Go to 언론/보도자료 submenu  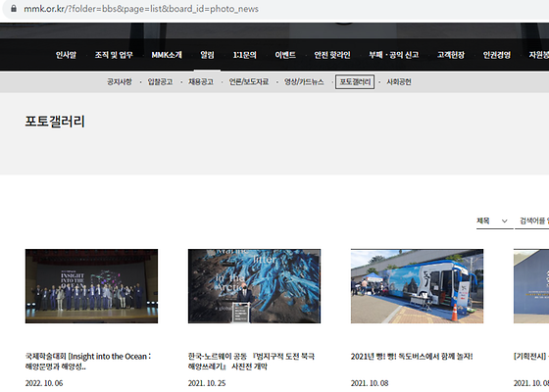point(249,82)
